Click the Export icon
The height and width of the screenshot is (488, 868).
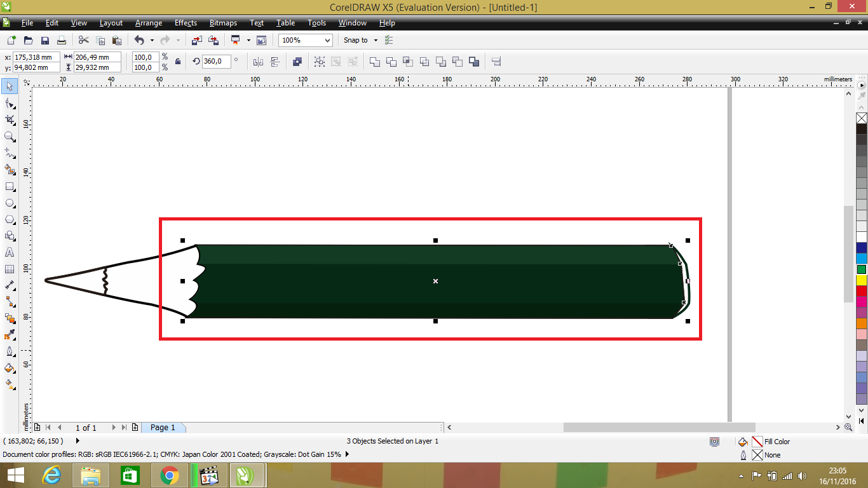214,39
